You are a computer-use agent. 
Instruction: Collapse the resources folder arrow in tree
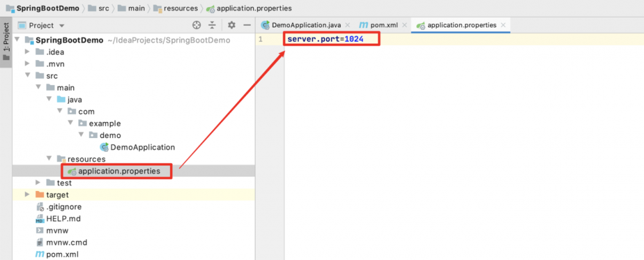pos(49,159)
